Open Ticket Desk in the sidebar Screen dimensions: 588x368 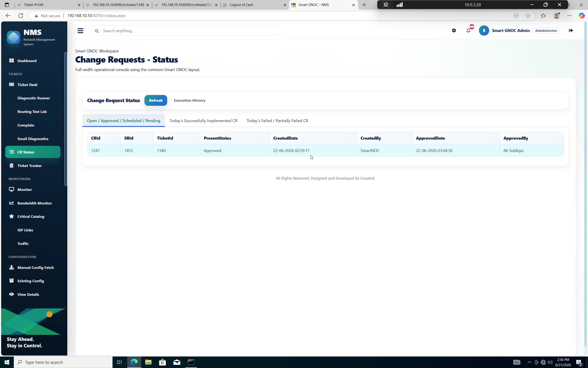pos(33,85)
